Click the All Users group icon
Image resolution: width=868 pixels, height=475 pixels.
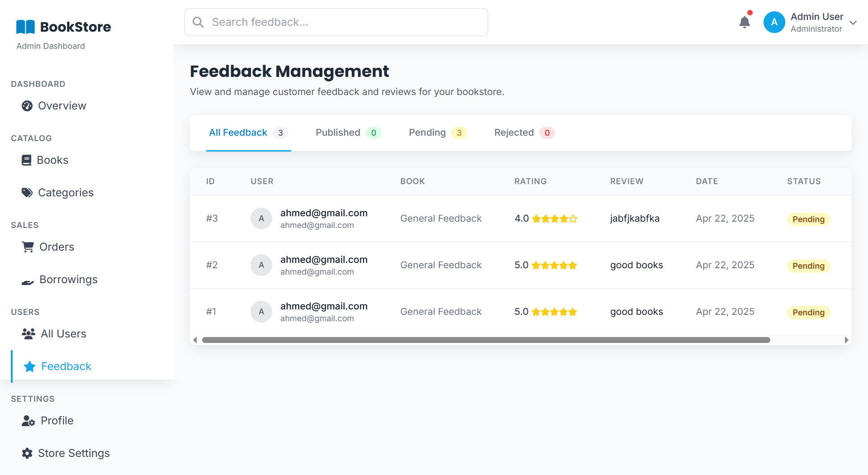(x=28, y=334)
